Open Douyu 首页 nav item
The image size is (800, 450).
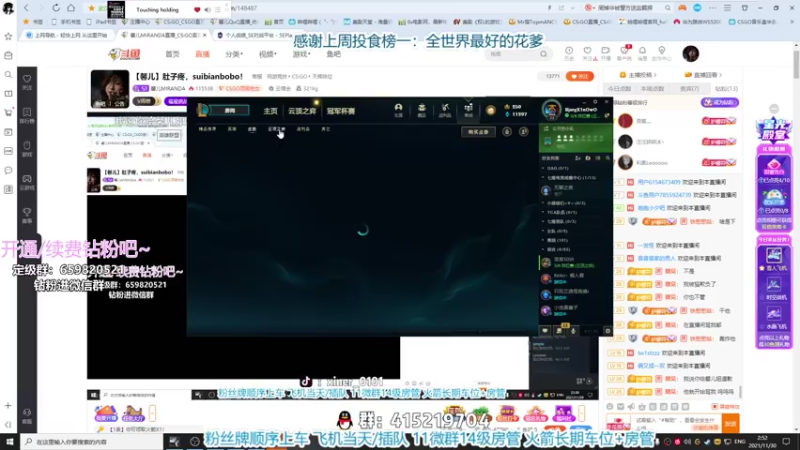[x=172, y=54]
